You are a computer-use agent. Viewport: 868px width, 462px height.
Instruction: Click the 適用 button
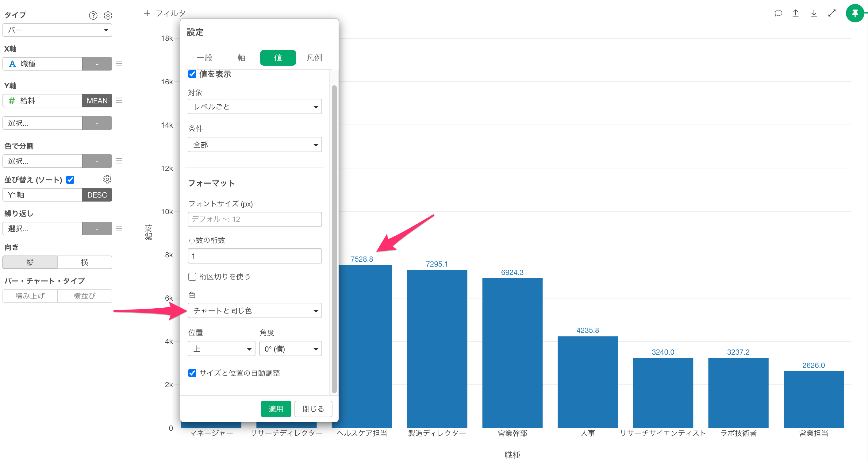[x=276, y=409]
